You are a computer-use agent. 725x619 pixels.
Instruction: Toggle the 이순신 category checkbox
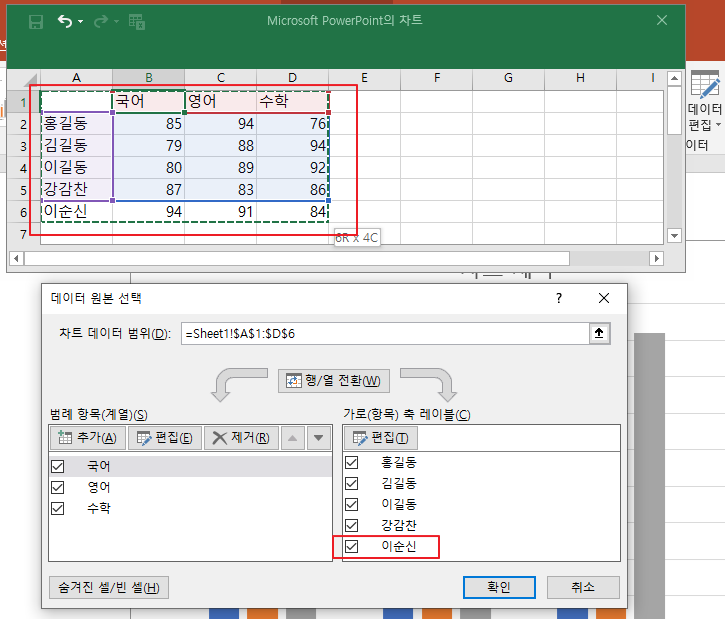(x=351, y=546)
